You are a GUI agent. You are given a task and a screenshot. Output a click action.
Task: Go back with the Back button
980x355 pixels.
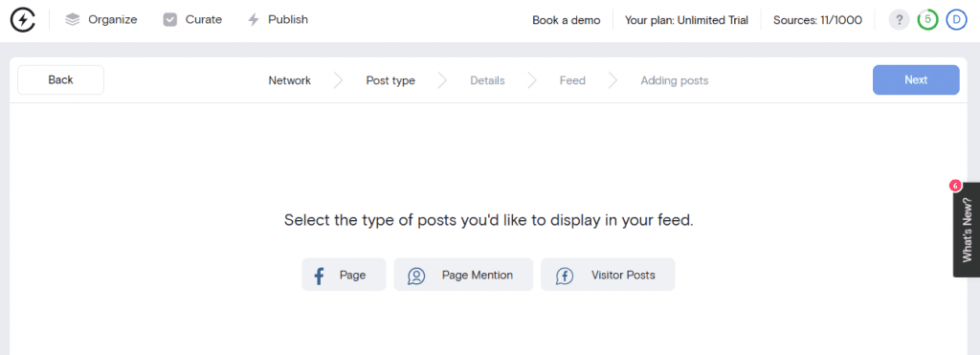point(60,80)
